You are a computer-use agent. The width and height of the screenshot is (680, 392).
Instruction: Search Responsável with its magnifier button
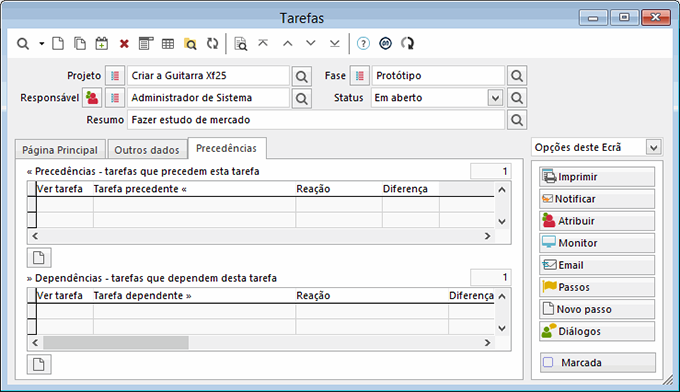(301, 98)
